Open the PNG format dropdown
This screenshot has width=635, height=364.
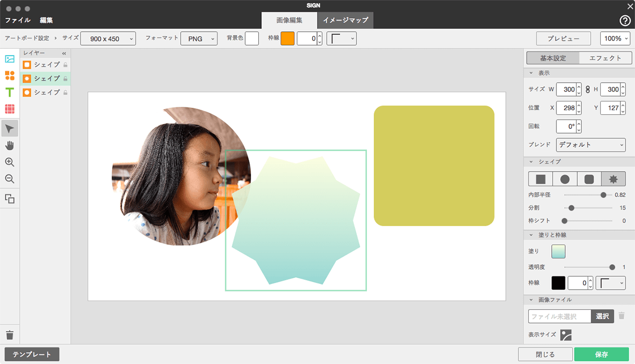coord(199,38)
